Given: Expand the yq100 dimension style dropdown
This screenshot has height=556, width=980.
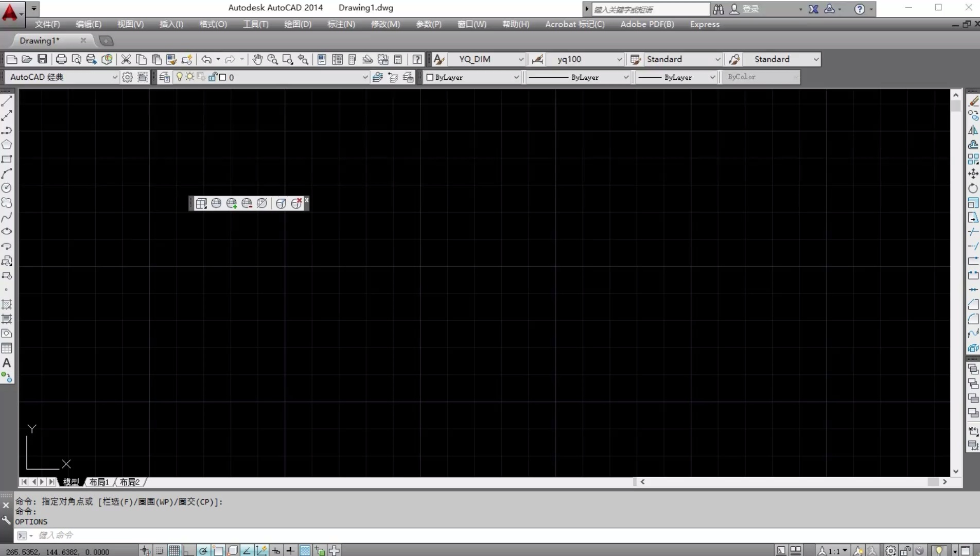Looking at the screenshot, I should tap(619, 59).
